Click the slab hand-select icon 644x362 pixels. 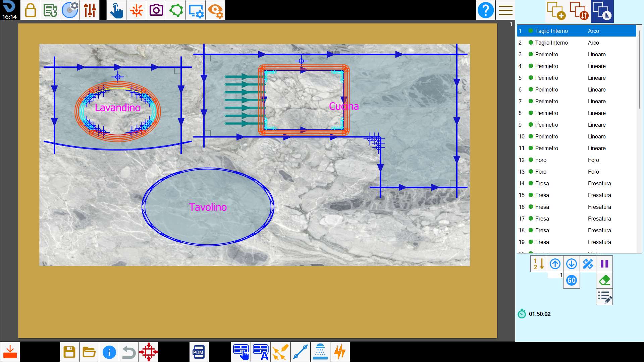pos(241,352)
